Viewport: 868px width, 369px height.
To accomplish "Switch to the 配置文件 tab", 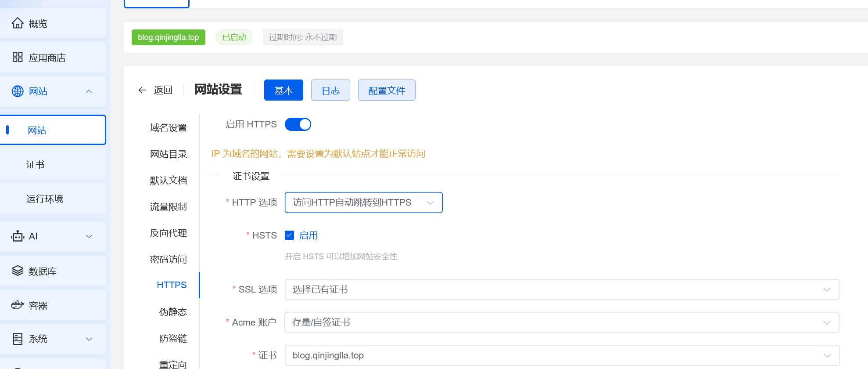I will 387,90.
